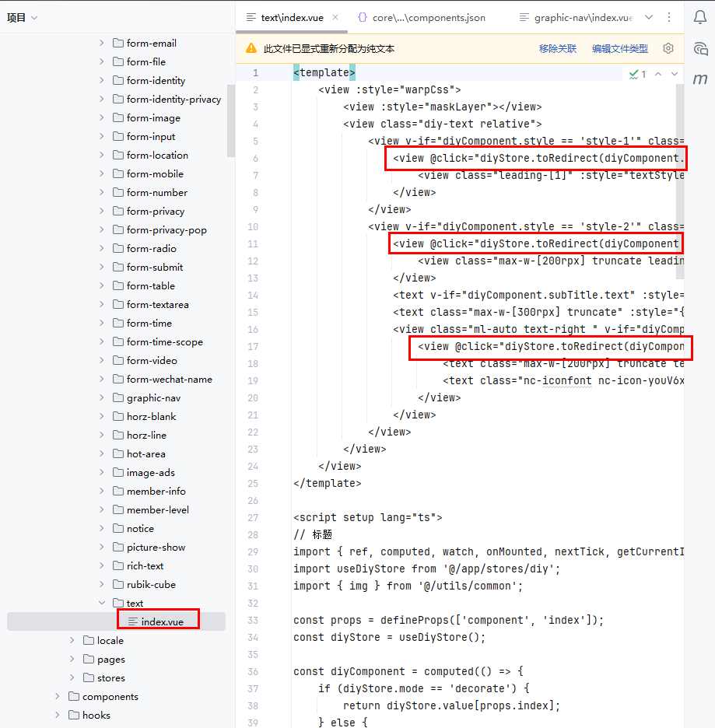Jump to the previous highlighted problem arrow
This screenshot has height=728, width=715.
coord(658,74)
